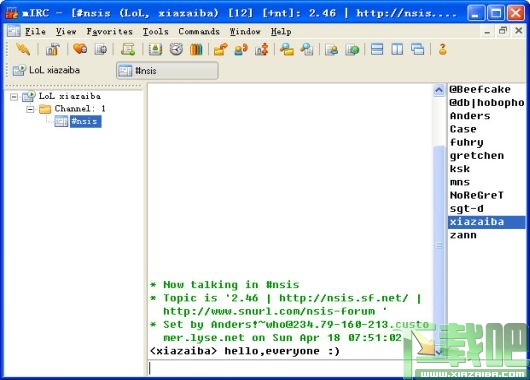Open the Scripts editor scroll icon
Image resolution: width=530 pixels, height=380 pixels.
(x=128, y=50)
